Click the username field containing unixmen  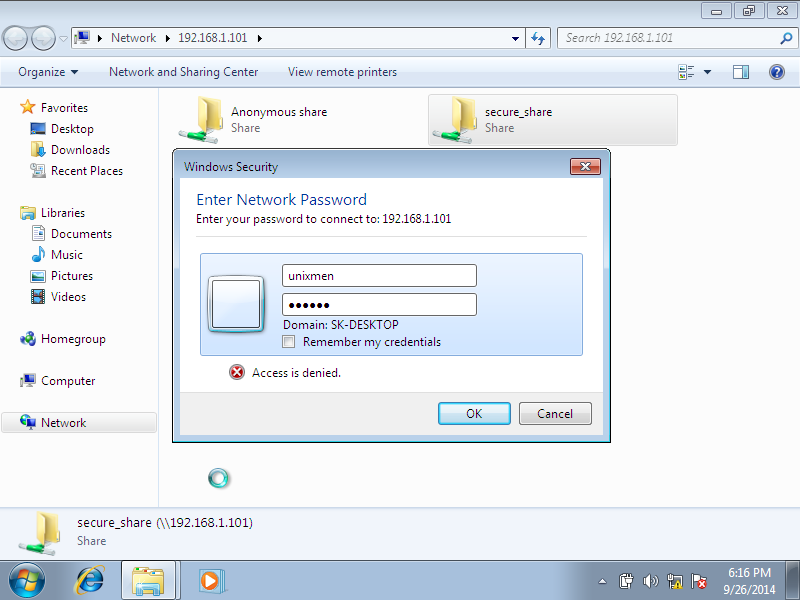[379, 276]
